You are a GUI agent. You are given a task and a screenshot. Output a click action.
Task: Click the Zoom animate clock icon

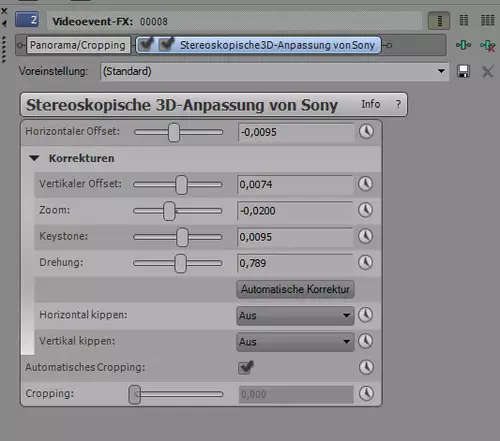tap(365, 210)
